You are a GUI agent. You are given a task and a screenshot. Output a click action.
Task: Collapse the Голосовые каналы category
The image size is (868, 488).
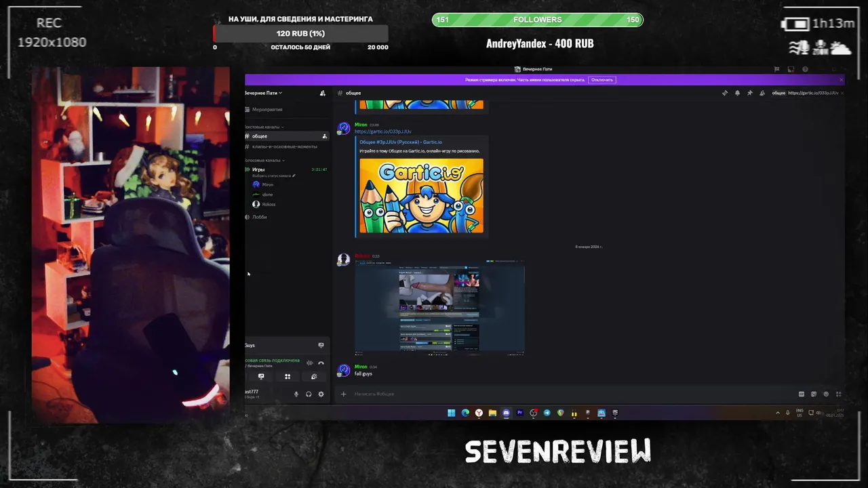coord(264,160)
